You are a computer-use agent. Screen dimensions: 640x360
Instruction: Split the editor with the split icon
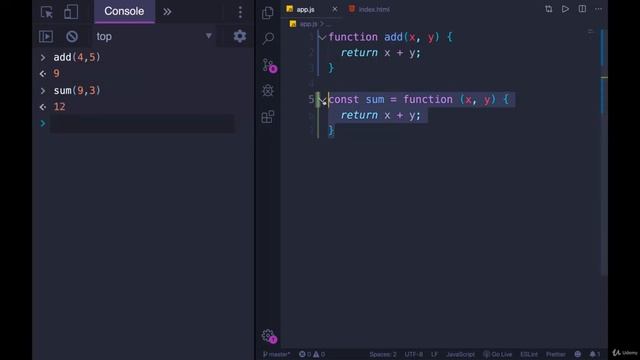(x=582, y=9)
